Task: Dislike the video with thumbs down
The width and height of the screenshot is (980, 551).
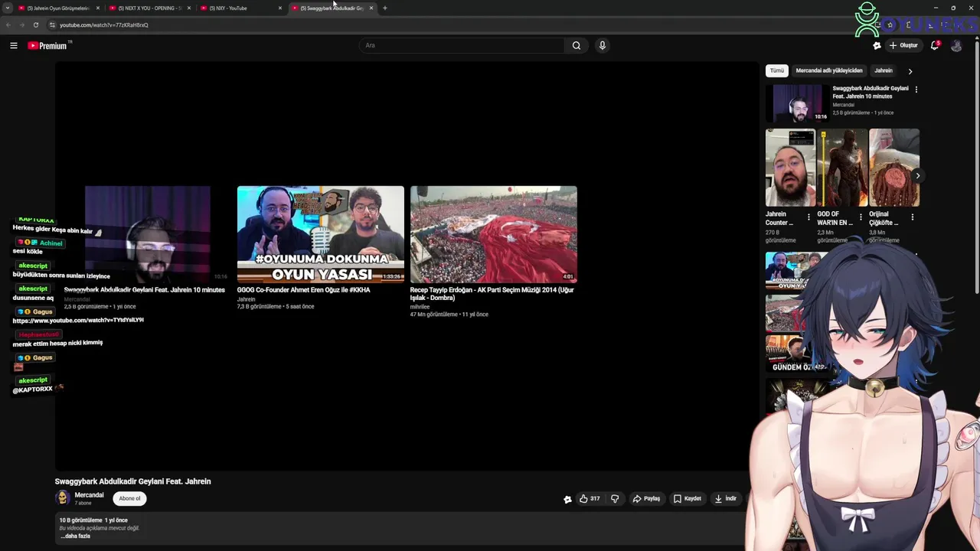Action: [615, 499]
